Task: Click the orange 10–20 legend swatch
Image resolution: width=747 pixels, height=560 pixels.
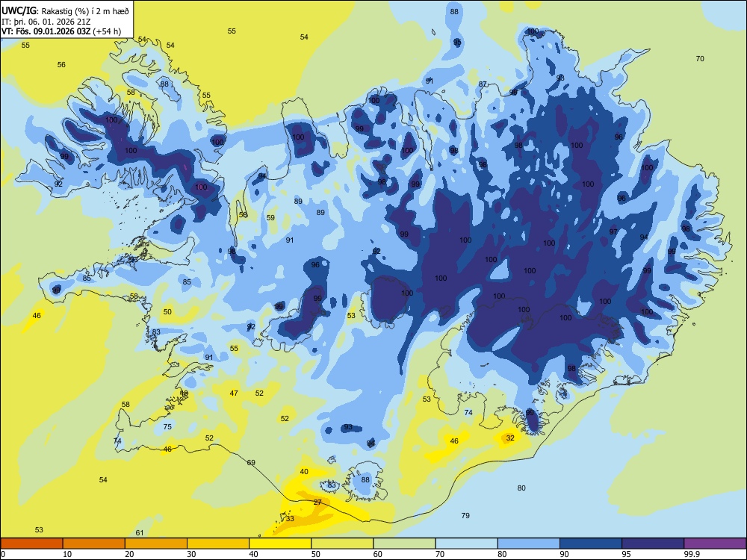Action: tap(94, 544)
